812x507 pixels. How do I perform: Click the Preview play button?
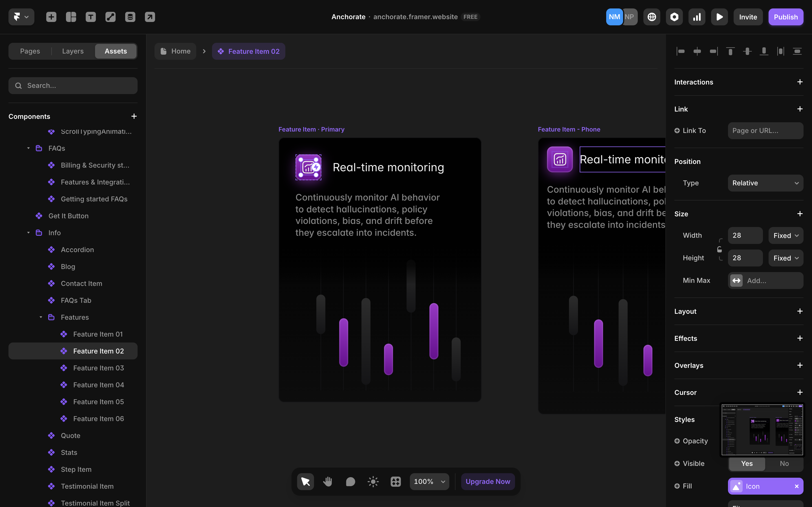(x=719, y=17)
